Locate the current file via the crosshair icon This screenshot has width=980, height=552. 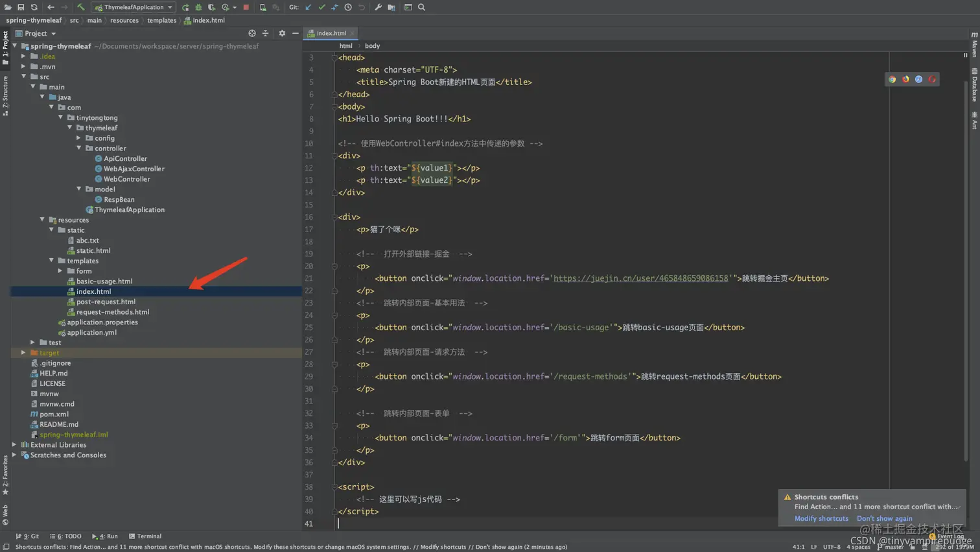252,33
